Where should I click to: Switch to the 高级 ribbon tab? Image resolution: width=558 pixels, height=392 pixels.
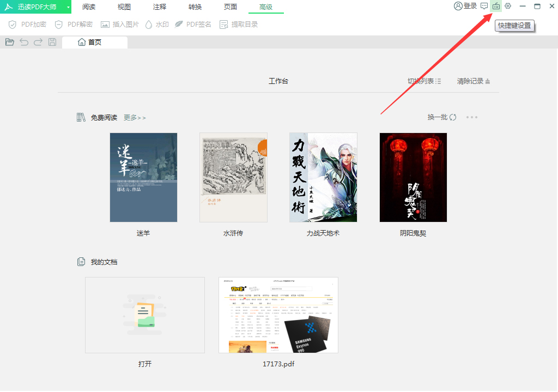click(x=266, y=7)
